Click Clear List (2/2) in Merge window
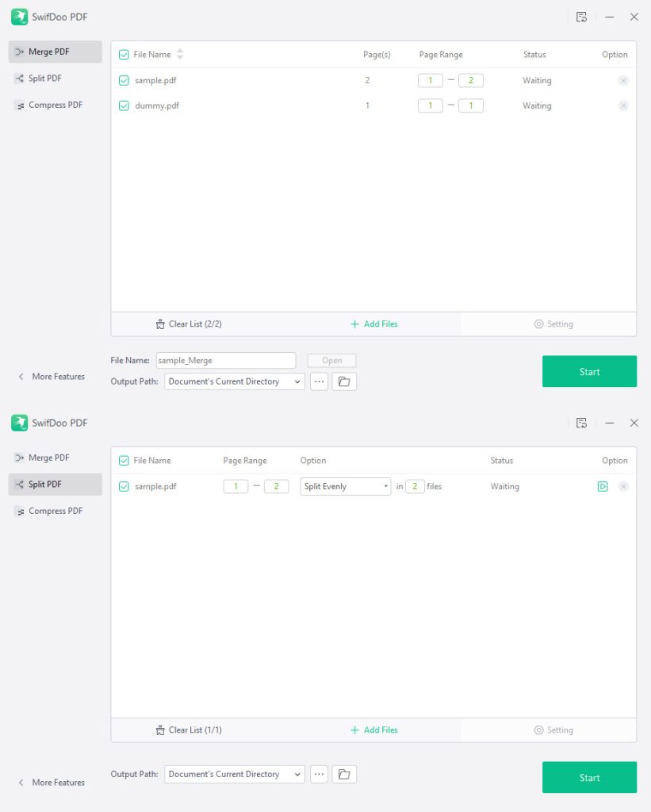Image resolution: width=651 pixels, height=812 pixels. click(189, 324)
